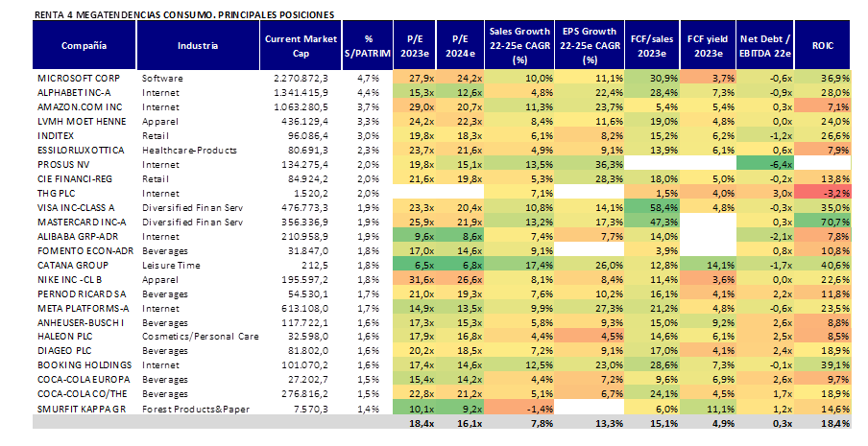
Task: Select Amazon's market cap value 1.063.280,5
Action: [301, 106]
